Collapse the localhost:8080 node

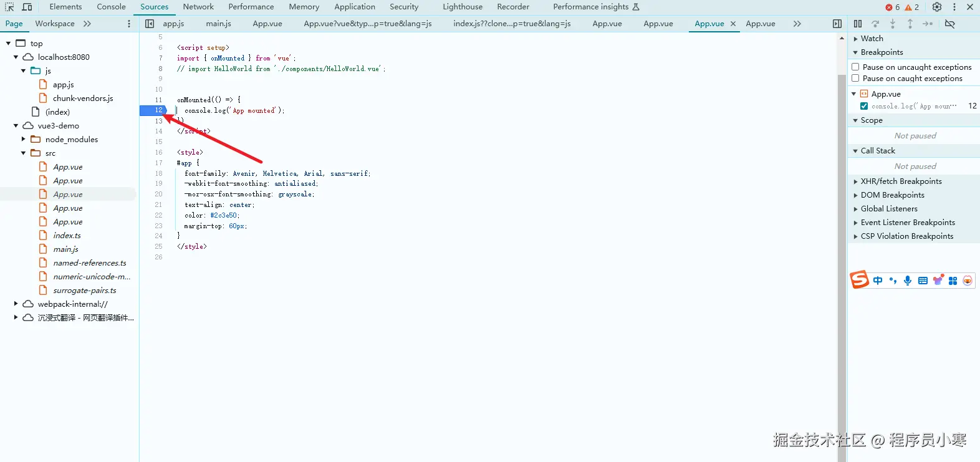click(x=16, y=57)
